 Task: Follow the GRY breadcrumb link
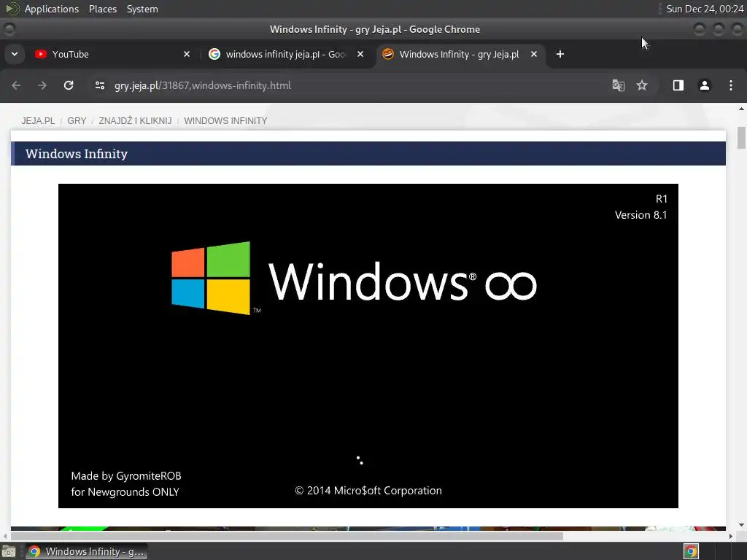click(x=77, y=121)
